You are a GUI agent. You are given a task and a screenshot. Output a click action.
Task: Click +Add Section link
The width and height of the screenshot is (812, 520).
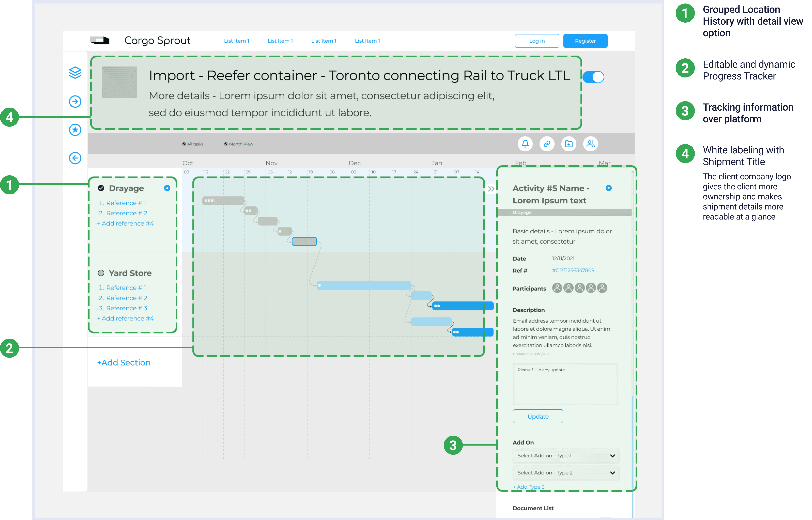(x=124, y=363)
